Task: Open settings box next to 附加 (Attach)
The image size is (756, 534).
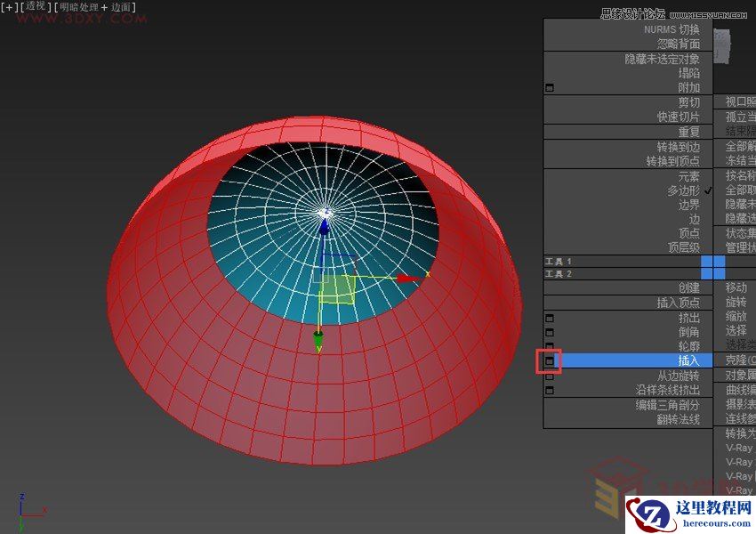Action: [549, 88]
